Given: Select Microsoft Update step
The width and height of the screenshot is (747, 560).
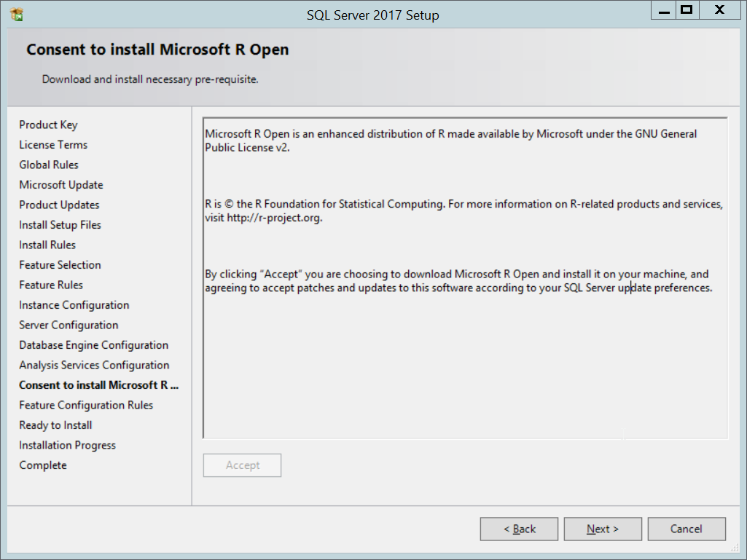Looking at the screenshot, I should [x=61, y=185].
